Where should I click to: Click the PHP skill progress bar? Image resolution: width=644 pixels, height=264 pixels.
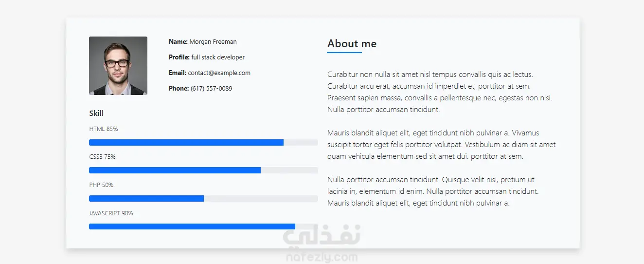pos(203,198)
